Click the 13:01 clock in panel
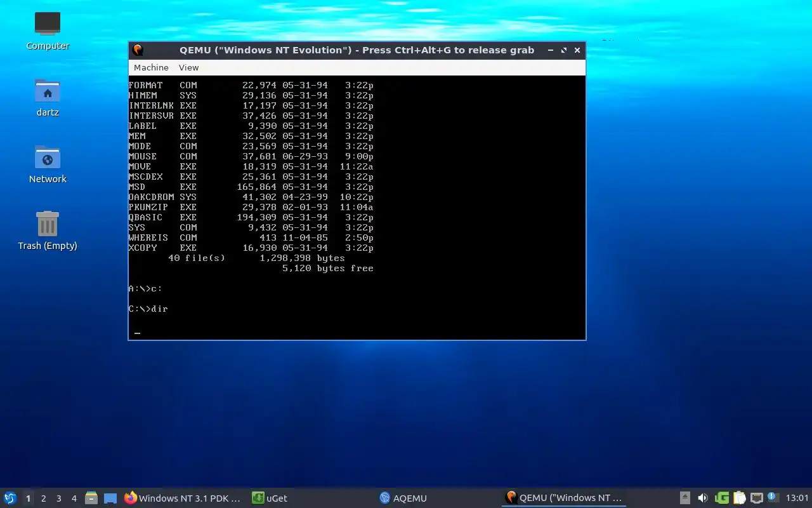Screen dimensions: 812x508 tap(797, 498)
